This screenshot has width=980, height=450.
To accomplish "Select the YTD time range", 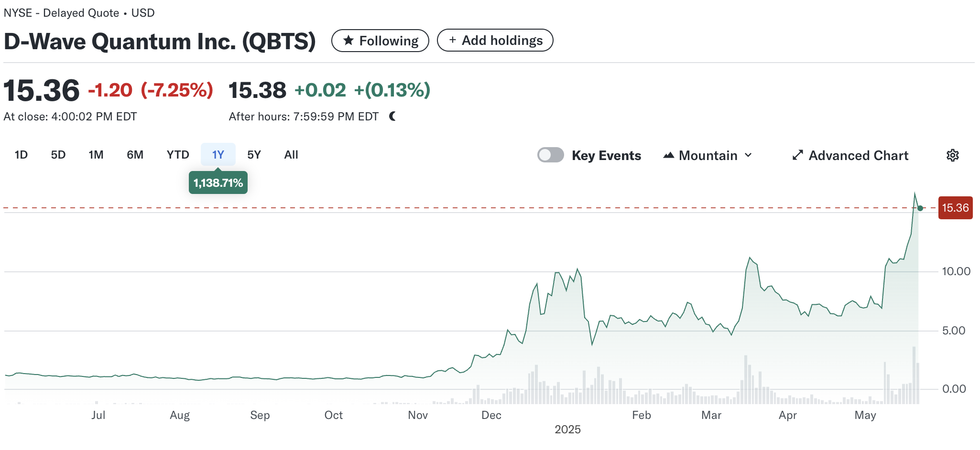I will [x=178, y=155].
